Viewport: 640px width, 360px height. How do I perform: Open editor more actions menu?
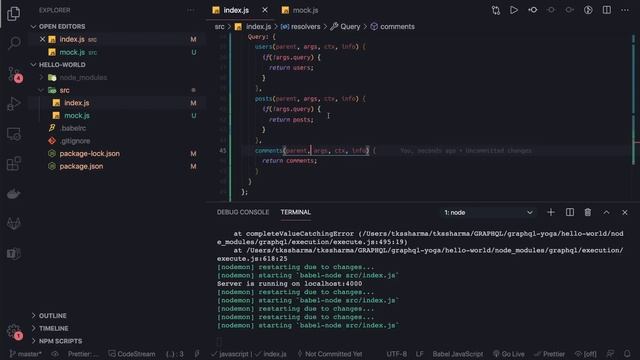[625, 10]
